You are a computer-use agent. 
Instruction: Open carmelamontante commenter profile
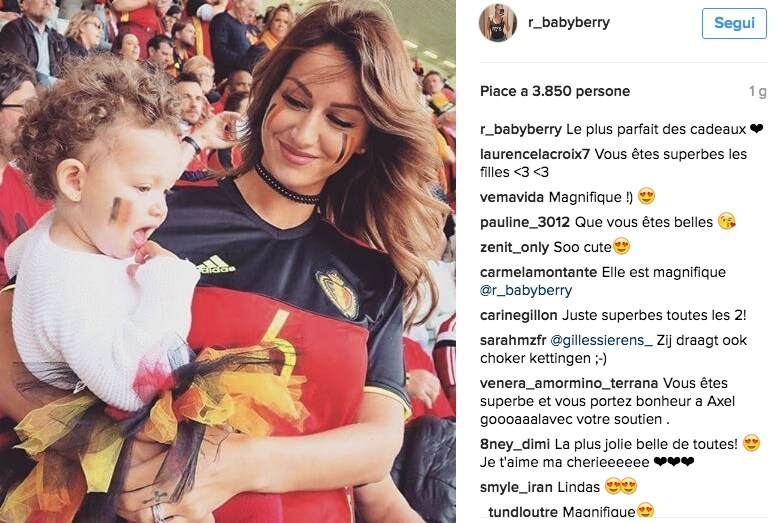pyautogui.click(x=538, y=272)
